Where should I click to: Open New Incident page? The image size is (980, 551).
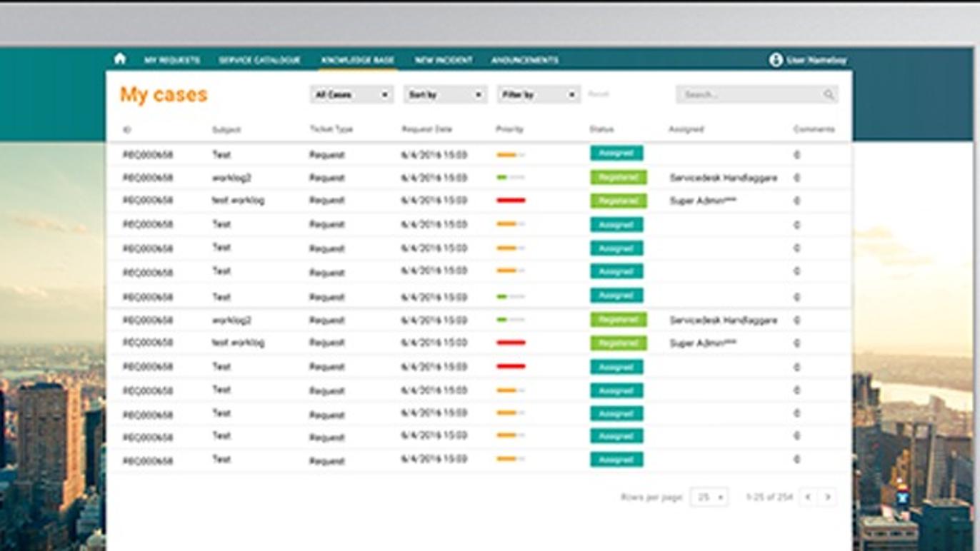(444, 61)
